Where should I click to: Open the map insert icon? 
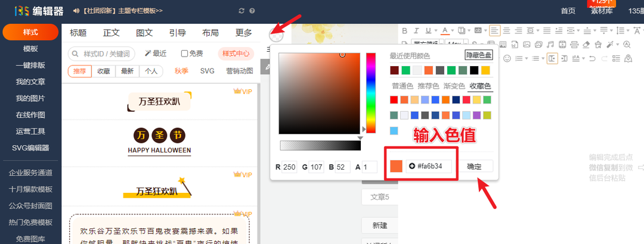628,58
